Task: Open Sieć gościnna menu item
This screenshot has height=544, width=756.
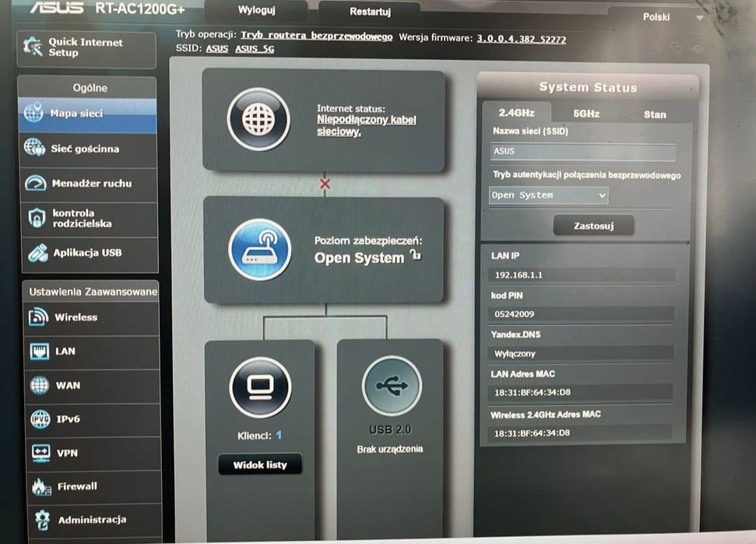Action: 88,149
